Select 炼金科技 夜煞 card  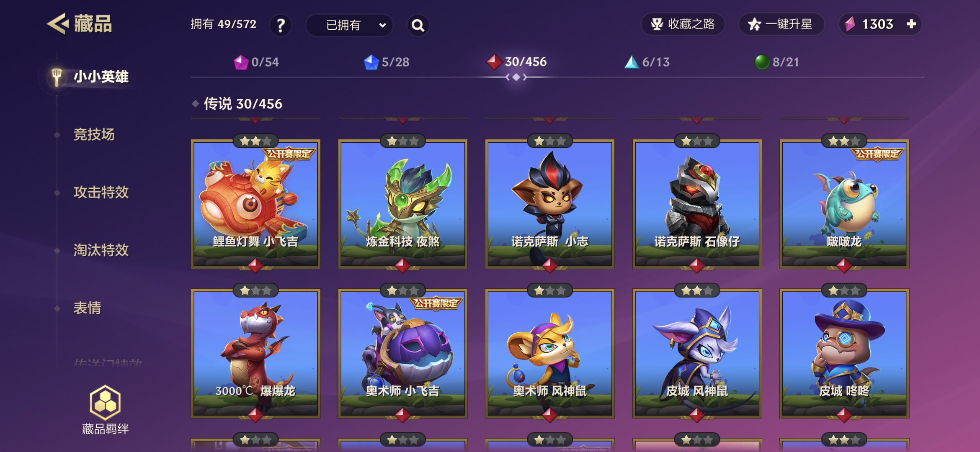pyautogui.click(x=402, y=204)
